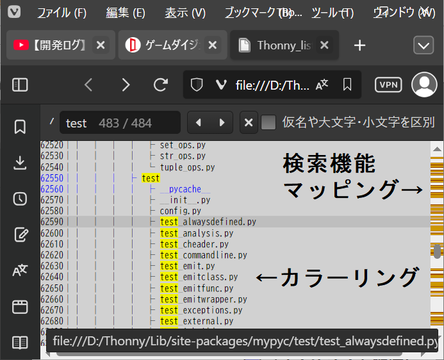Open the Bookmarks panel in sidebar
Screen dimensions: 444x360
click(20, 127)
